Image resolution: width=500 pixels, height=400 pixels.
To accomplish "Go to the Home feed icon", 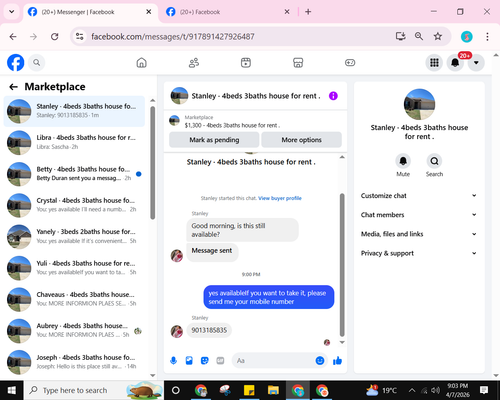I will pyautogui.click(x=142, y=63).
